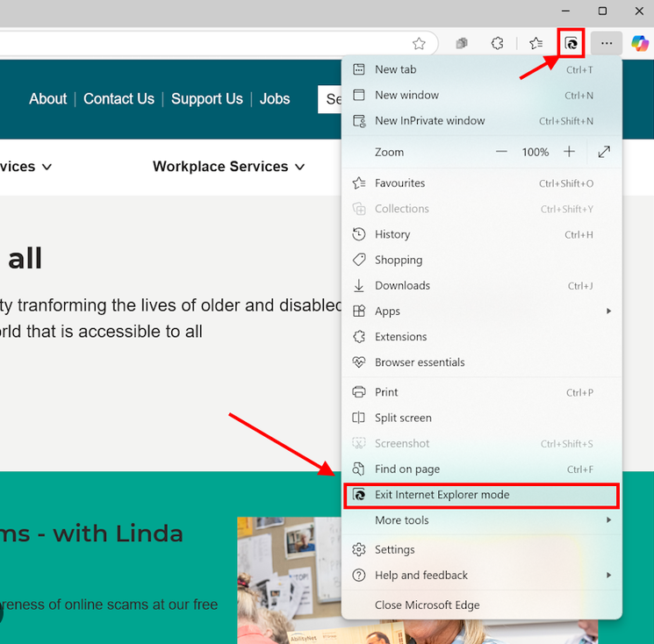Expand the Apps submenu

click(x=481, y=311)
